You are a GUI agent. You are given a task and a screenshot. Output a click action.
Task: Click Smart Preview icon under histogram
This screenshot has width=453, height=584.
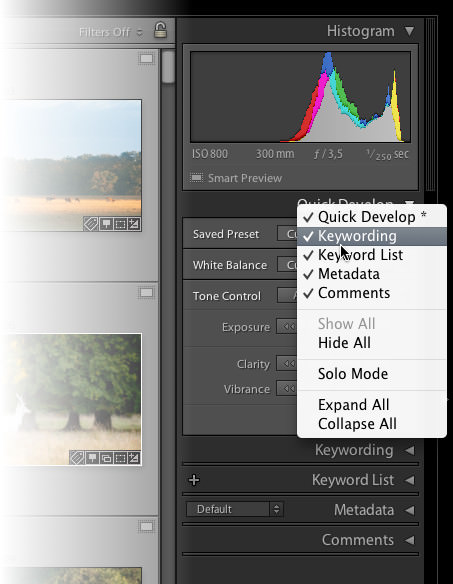click(x=196, y=178)
